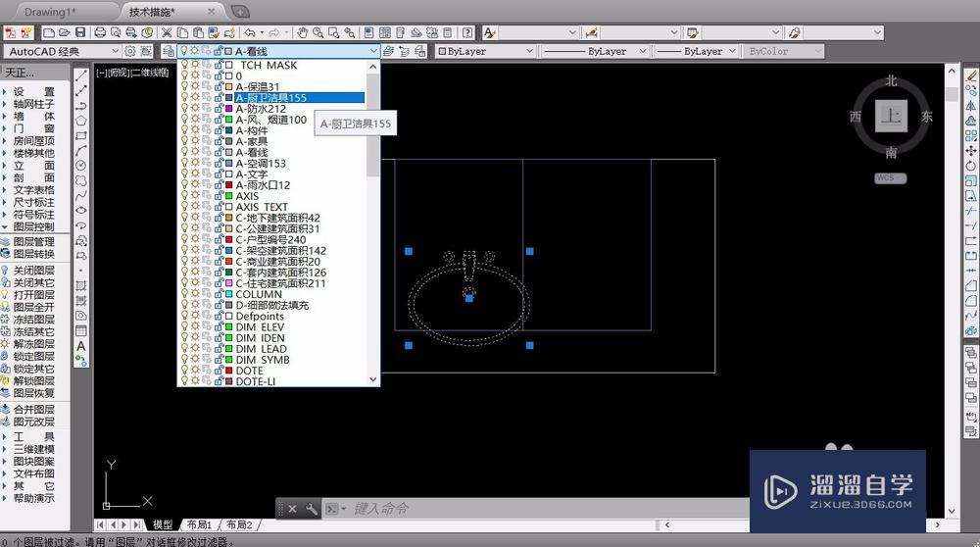Switch to the 布局1 tab
Image resolution: width=980 pixels, height=547 pixels.
click(199, 524)
